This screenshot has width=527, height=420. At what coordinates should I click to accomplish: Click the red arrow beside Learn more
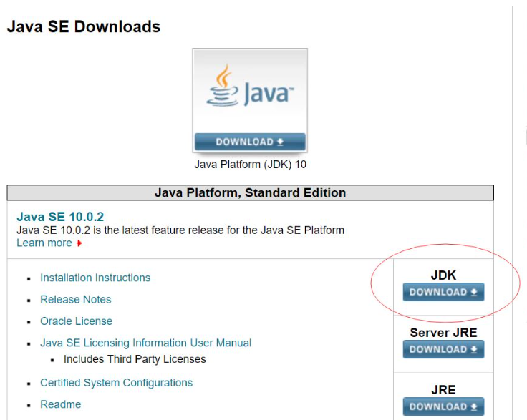click(x=79, y=243)
